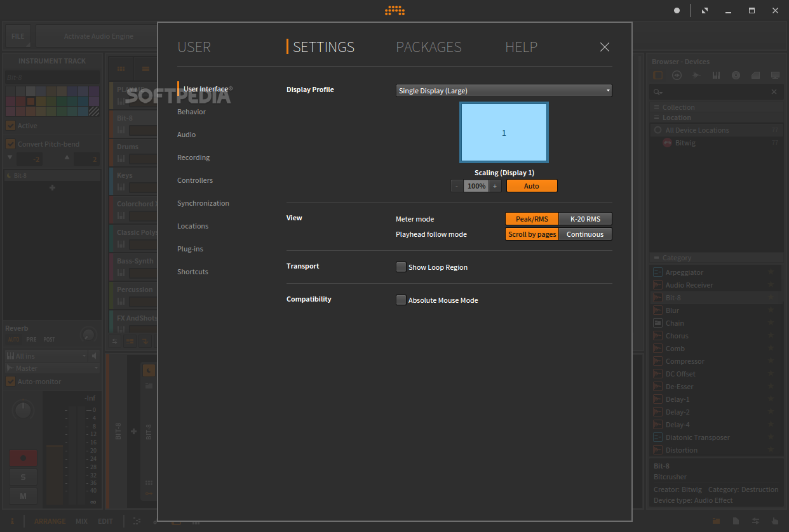Toggle the track Active checkbox

tap(10, 126)
